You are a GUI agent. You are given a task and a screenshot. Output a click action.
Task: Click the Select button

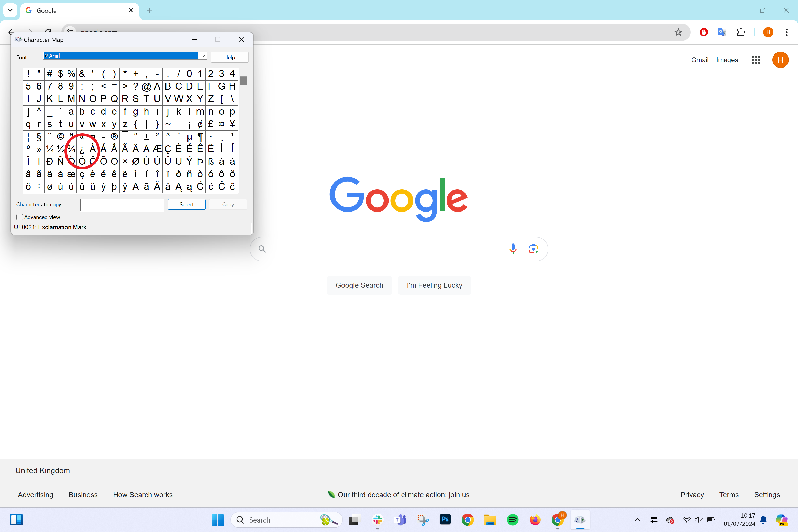pyautogui.click(x=187, y=204)
